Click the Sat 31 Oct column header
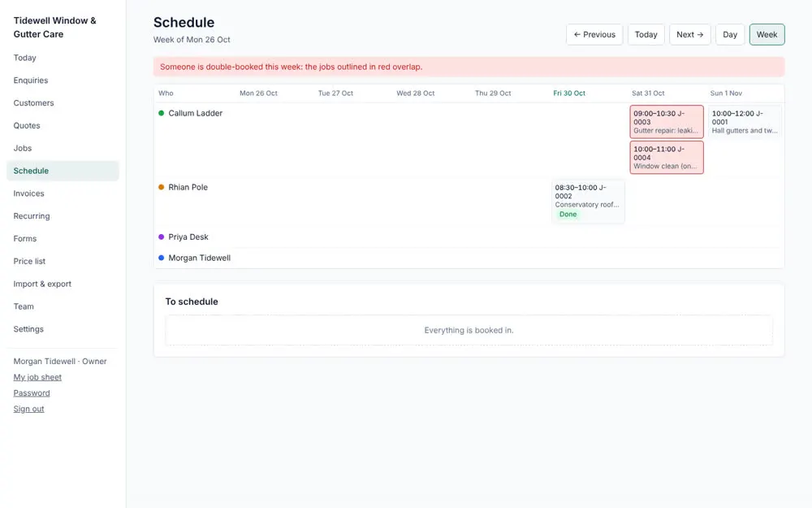The height and width of the screenshot is (508, 812). coord(648,93)
